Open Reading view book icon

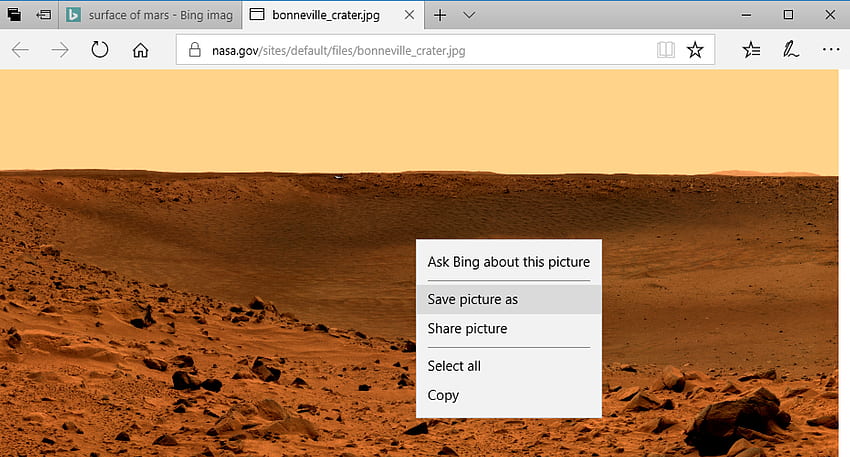(x=666, y=50)
